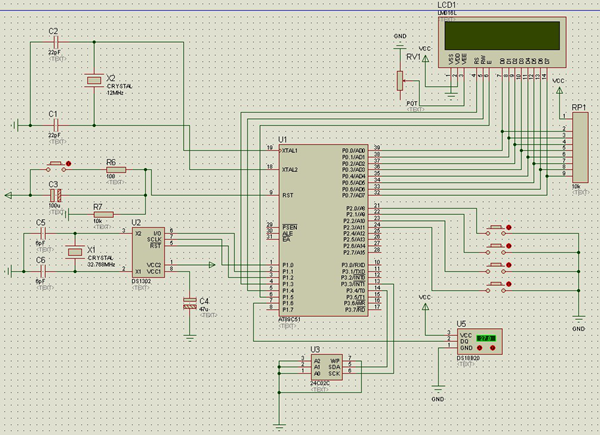Select capacitor C5 symbol
Screen dimensions: 600x435
[x=43, y=233]
